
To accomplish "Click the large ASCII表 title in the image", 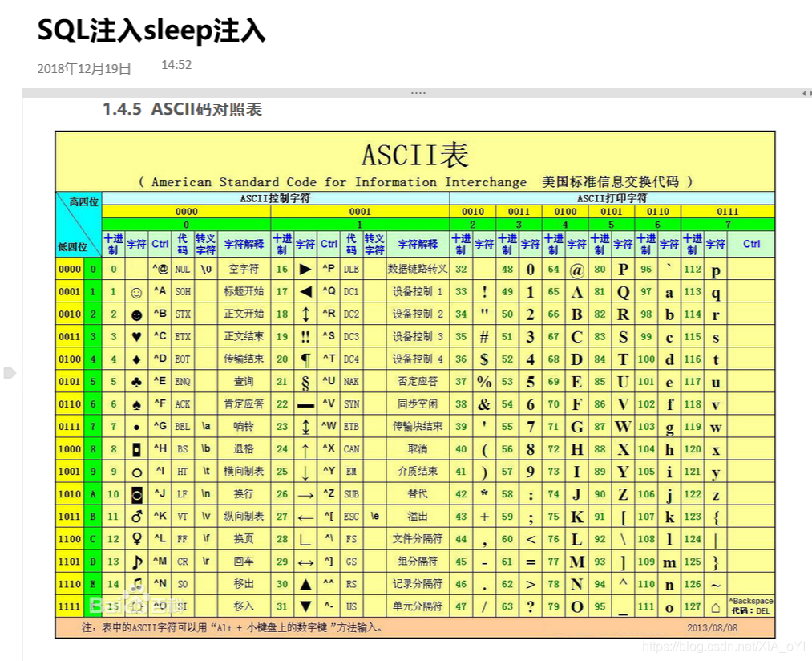I will coord(414,155).
